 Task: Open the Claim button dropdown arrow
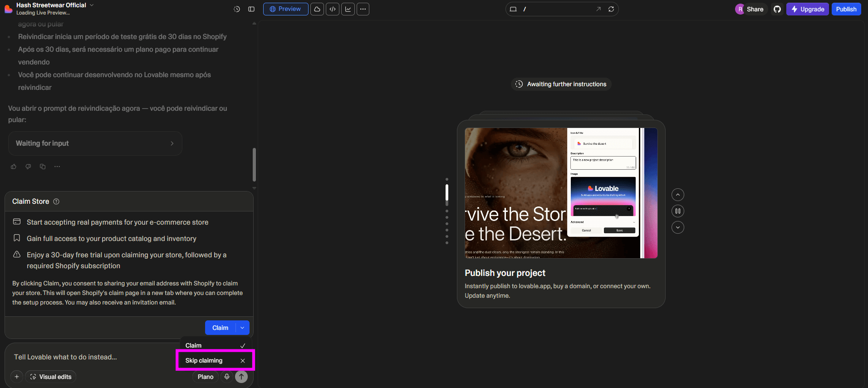click(x=242, y=328)
